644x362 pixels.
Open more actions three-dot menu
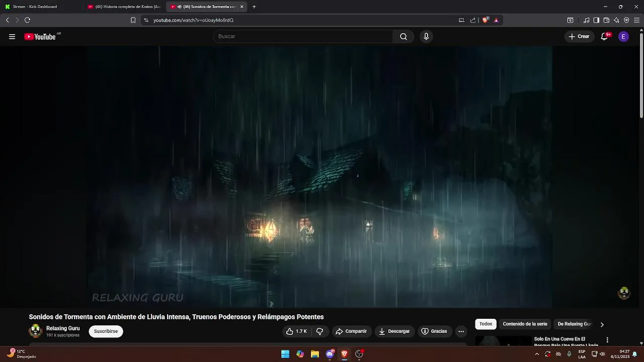(461, 331)
